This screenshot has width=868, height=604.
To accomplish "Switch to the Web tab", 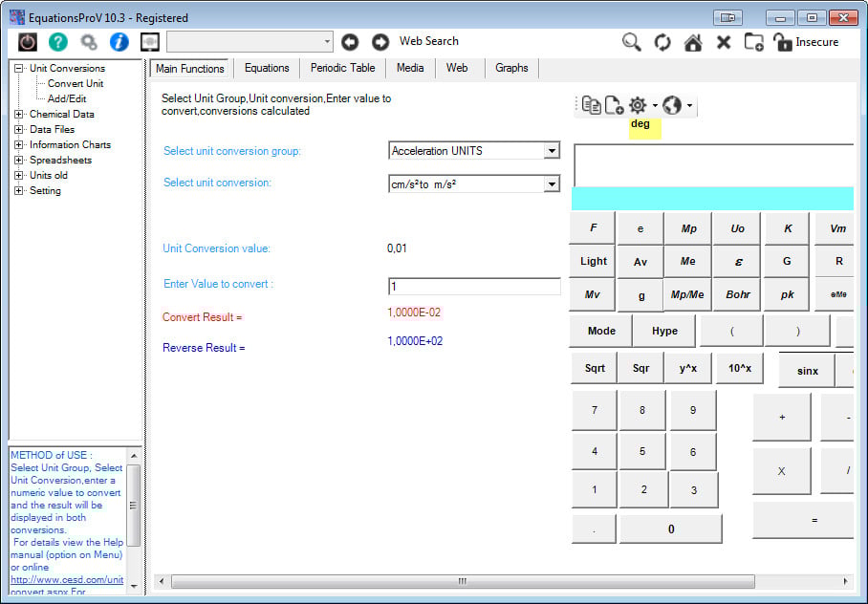I will [x=457, y=68].
